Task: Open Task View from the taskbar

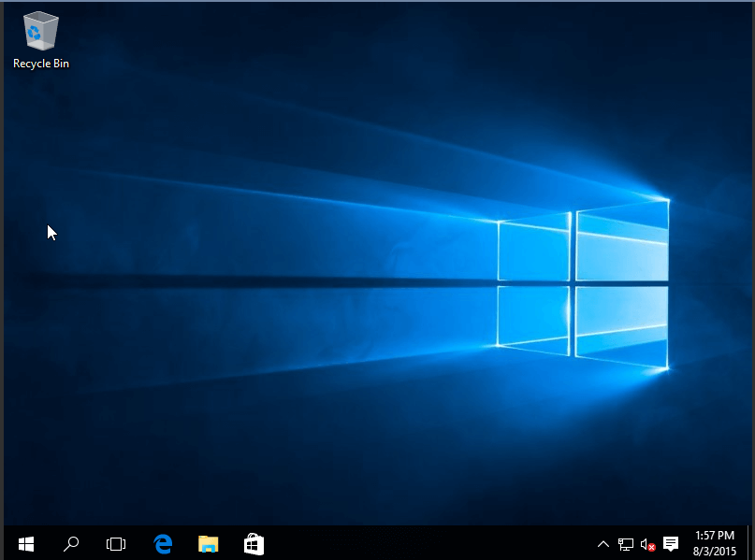Action: pos(116,543)
